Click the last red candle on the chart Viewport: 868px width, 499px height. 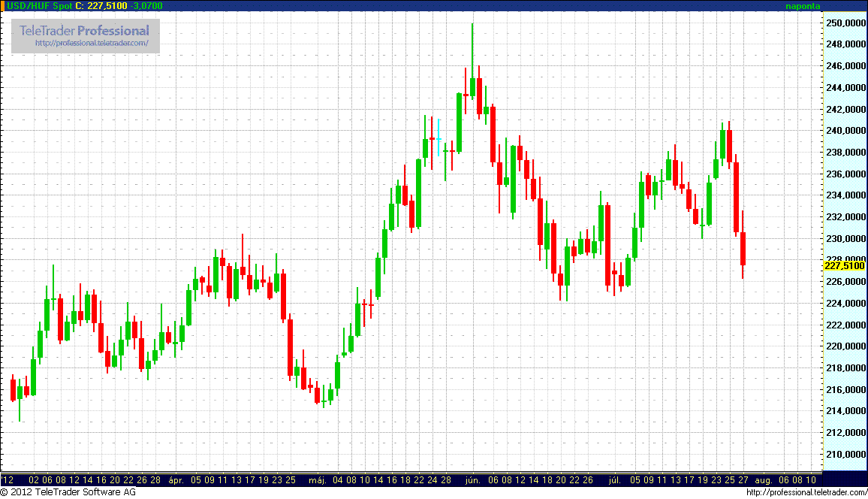[x=743, y=249]
